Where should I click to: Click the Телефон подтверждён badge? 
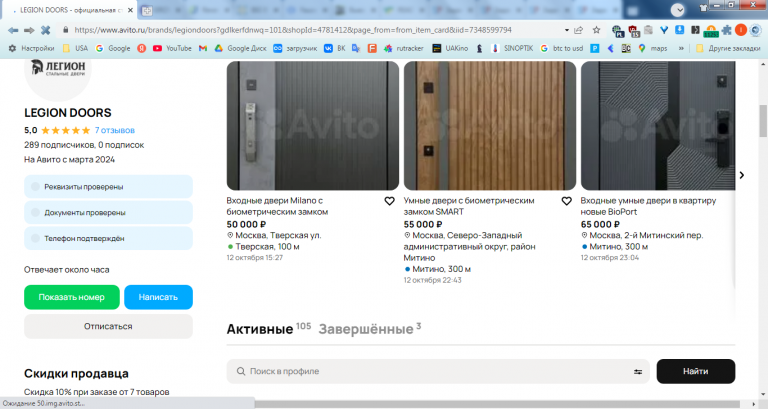tap(108, 239)
